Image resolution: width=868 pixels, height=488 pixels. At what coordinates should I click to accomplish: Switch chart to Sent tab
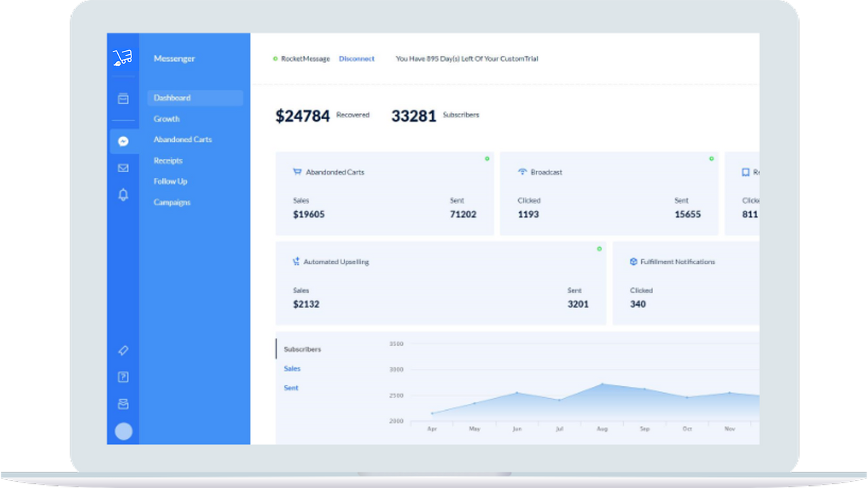click(x=291, y=388)
